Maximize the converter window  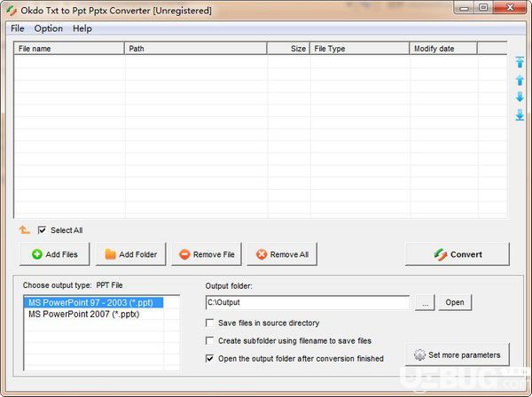pyautogui.click(x=483, y=7)
